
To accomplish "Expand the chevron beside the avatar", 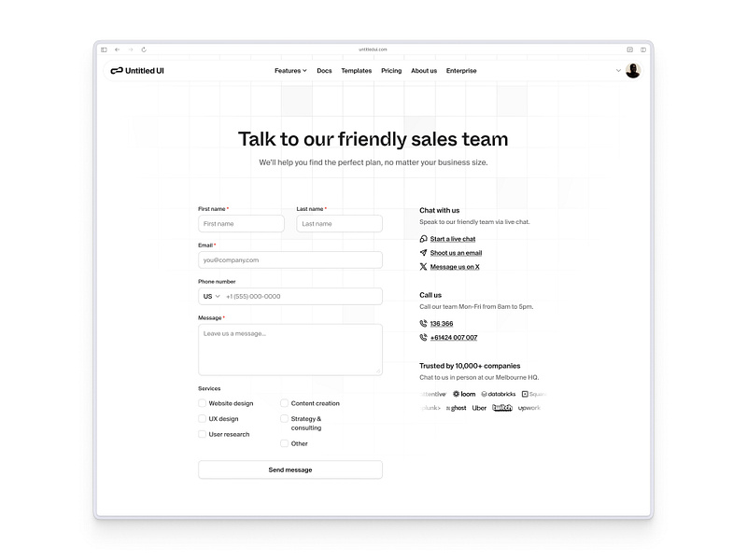I will click(618, 71).
